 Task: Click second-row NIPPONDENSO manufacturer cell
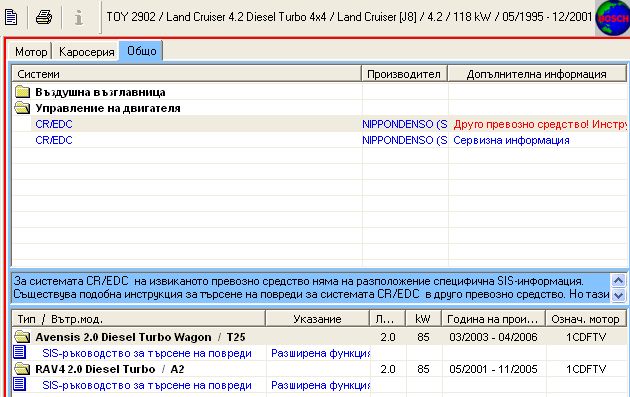coord(405,140)
